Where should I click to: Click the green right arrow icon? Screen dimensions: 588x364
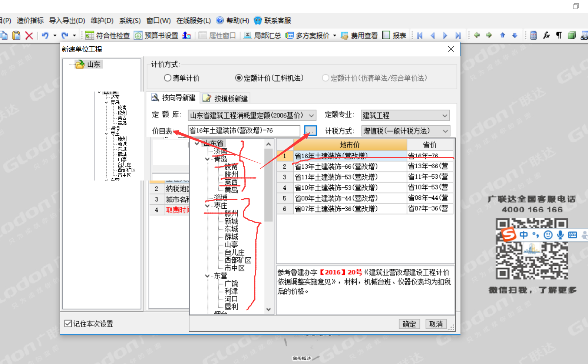pos(489,35)
